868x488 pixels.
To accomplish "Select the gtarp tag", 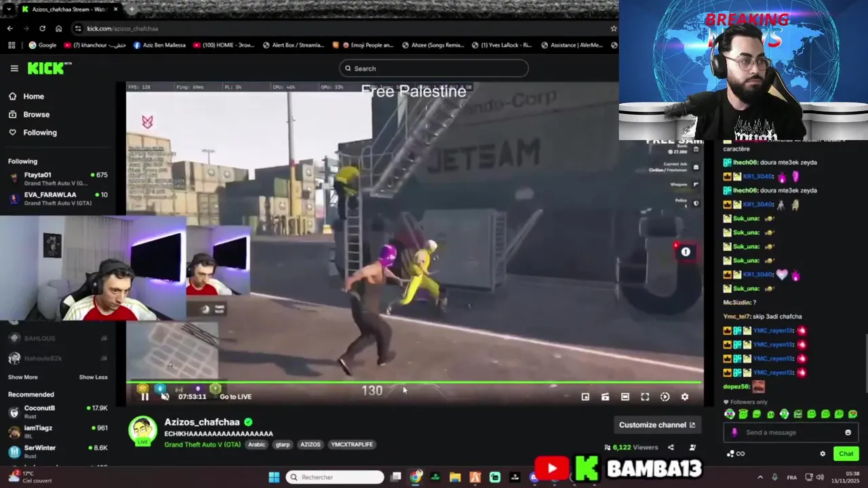I will (283, 445).
